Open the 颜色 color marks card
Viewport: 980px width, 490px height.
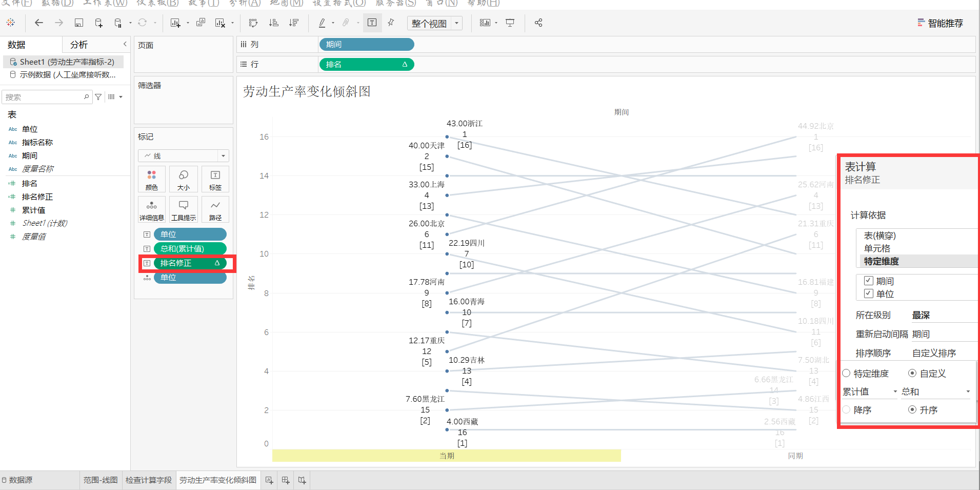(152, 179)
